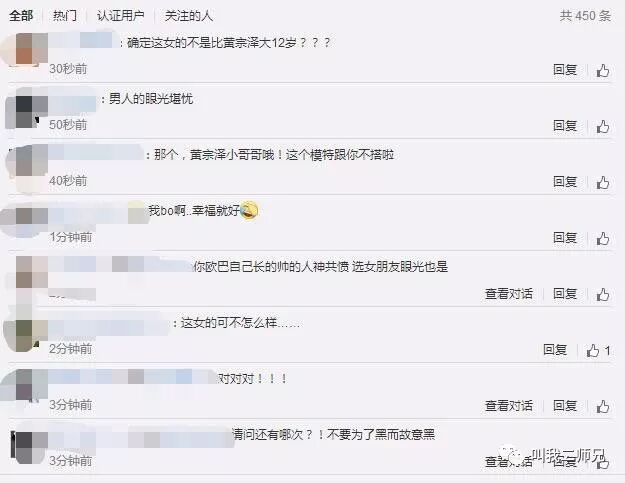Reply to the 模特跟你不搭啦 comment
The image size is (625, 483).
pyautogui.click(x=565, y=182)
